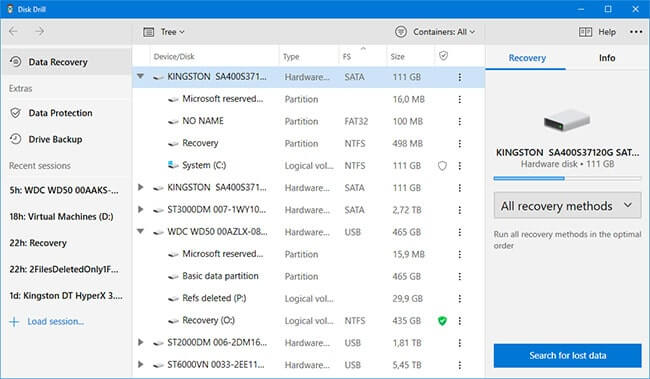Click the Kingston drive image in Recovery panel
This screenshot has width=650, height=379.
pos(567,121)
